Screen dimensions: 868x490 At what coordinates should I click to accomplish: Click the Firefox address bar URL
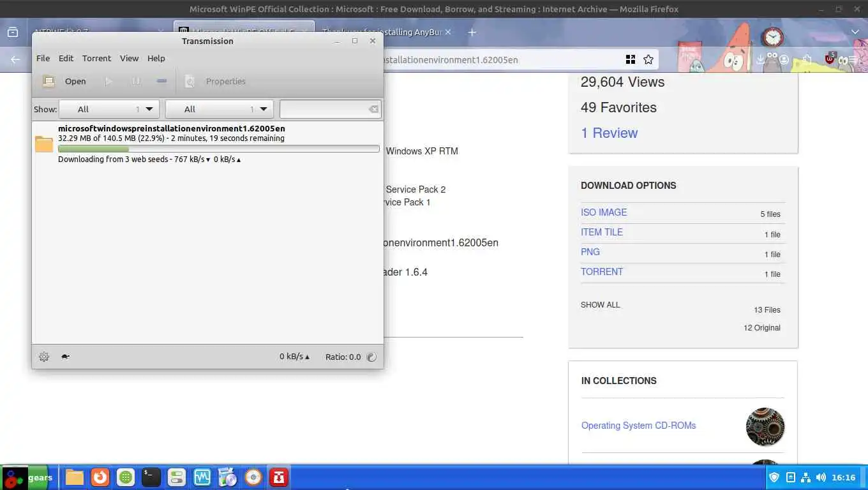coord(450,59)
